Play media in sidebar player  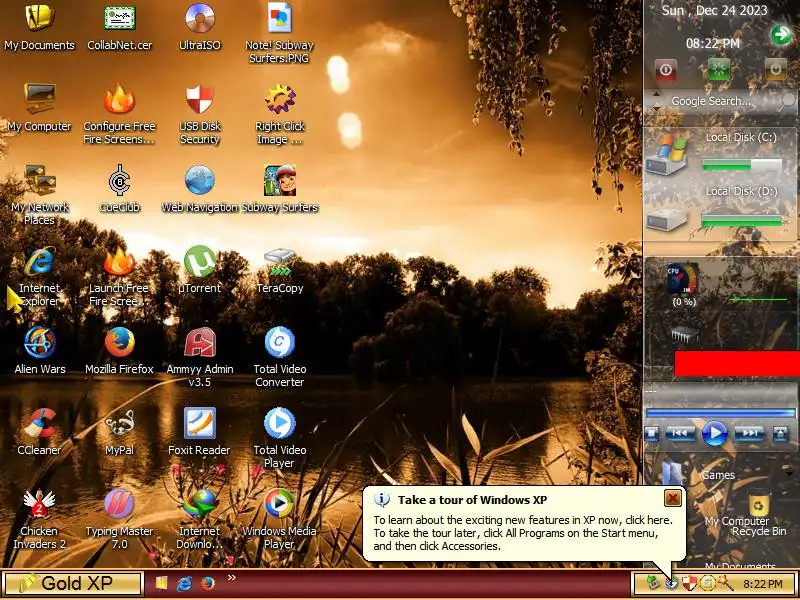click(x=715, y=433)
